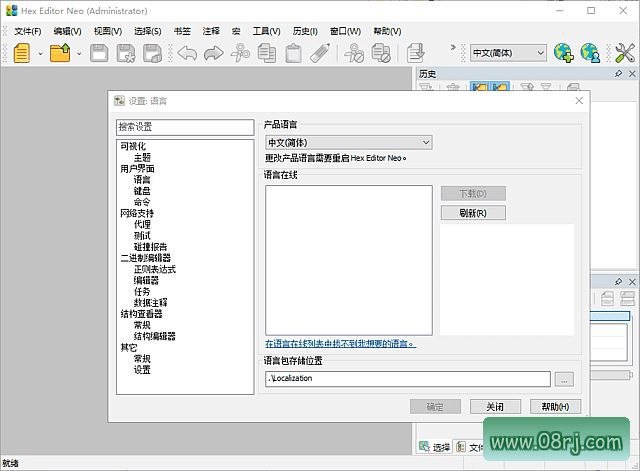The image size is (640, 471).
Task: Open the 文件(F) menu
Action: coord(28,31)
